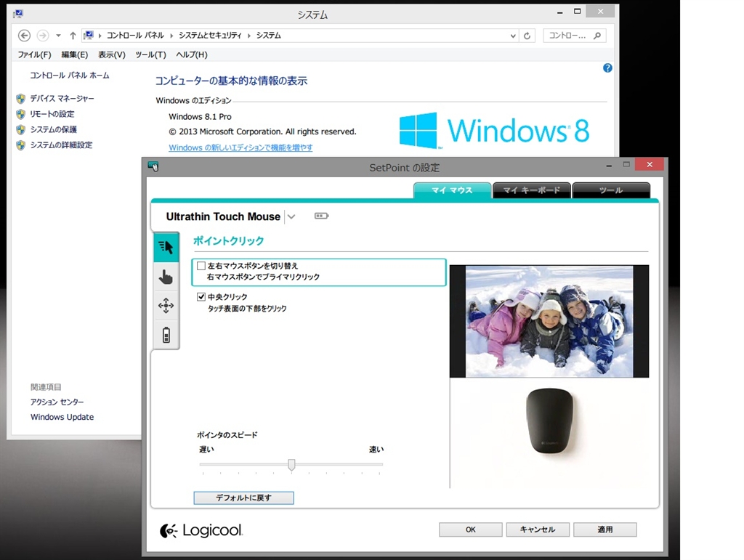The image size is (744, 560).
Task: Close the SetPoint の設定 window
Action: coord(650,165)
